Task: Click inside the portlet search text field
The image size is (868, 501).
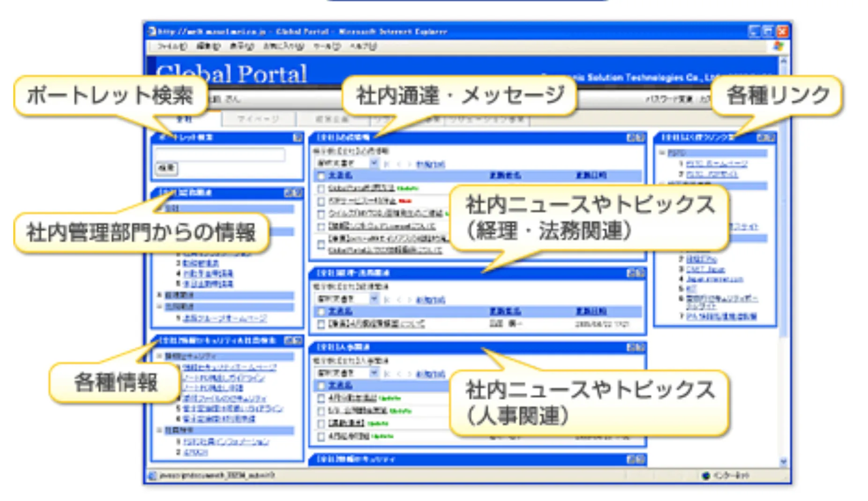Action: (x=220, y=155)
